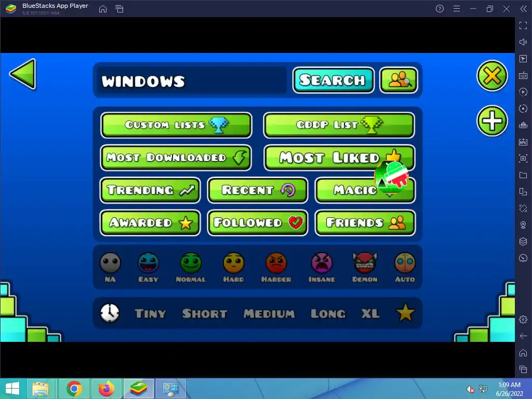Show Recent levels
Screen dimensions: 532x399
(x=258, y=190)
